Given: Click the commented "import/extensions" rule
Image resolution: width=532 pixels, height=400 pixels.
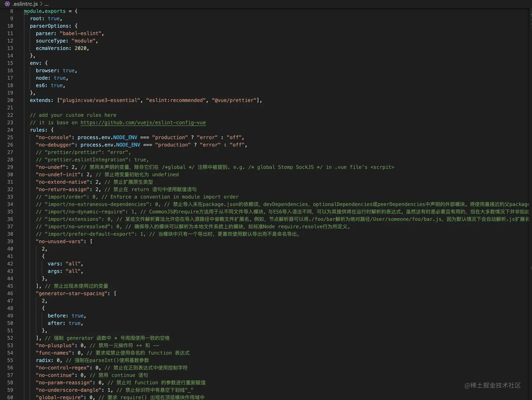Looking at the screenshot, I should point(282,219).
